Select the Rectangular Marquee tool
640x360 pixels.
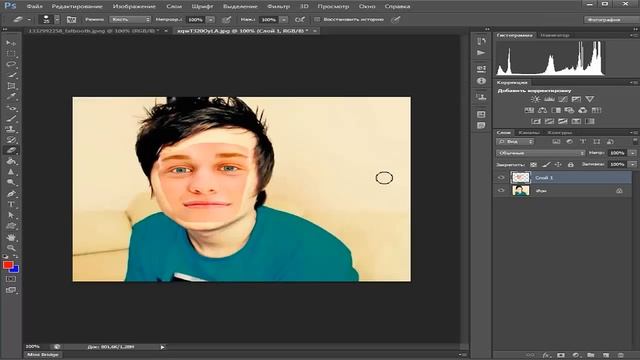point(11,53)
